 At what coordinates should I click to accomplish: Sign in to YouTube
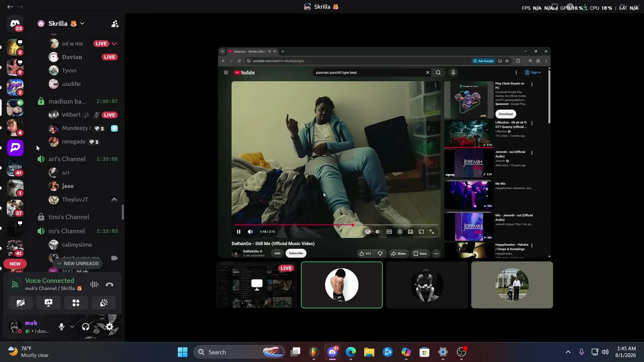tap(533, 72)
